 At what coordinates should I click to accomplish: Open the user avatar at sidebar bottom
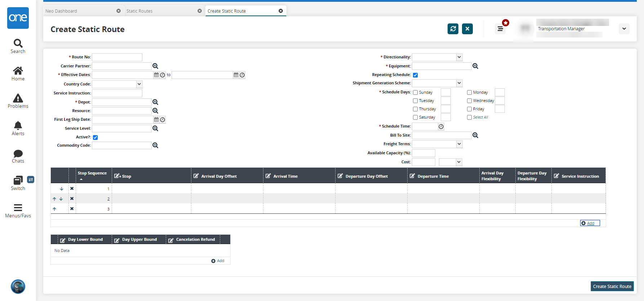[x=18, y=287]
